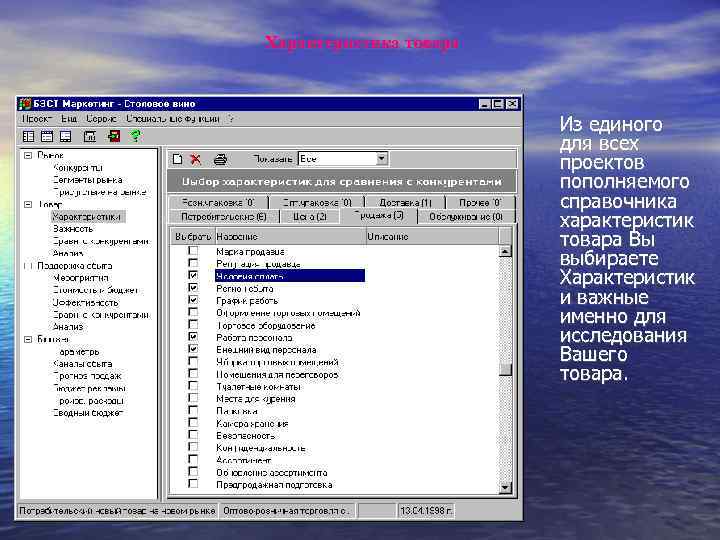Select the Конфиденциальность row name
720x540 pixels.
click(260, 448)
